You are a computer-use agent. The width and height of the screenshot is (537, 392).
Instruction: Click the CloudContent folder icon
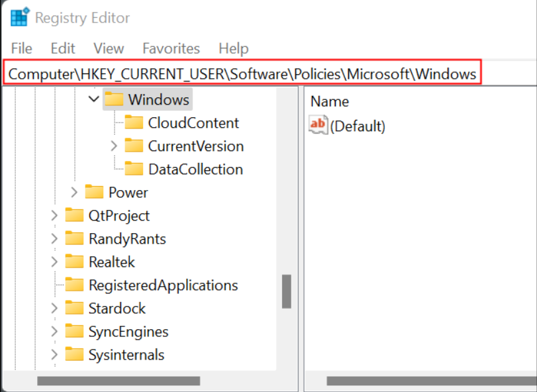[x=134, y=122]
